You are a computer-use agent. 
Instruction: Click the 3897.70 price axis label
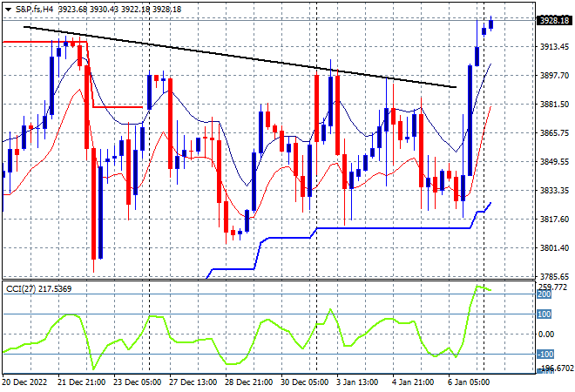[x=554, y=75]
